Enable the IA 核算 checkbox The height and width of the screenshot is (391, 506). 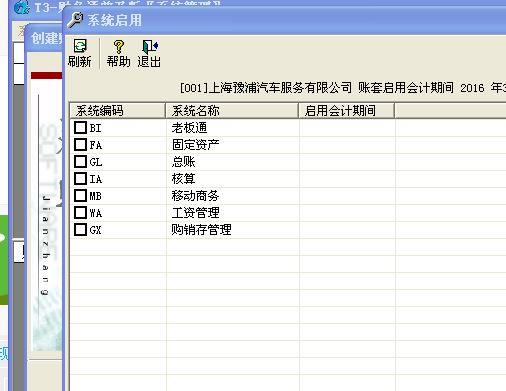pyautogui.click(x=80, y=178)
